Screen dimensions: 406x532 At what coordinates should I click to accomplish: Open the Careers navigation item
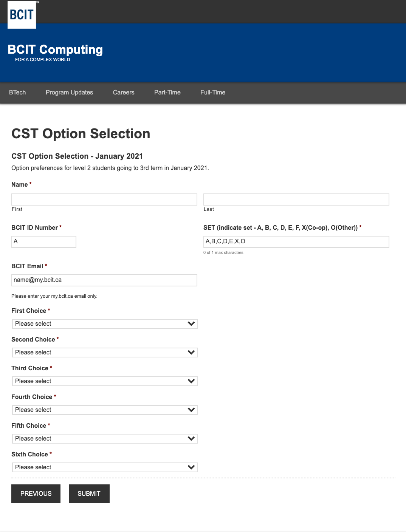tap(124, 92)
